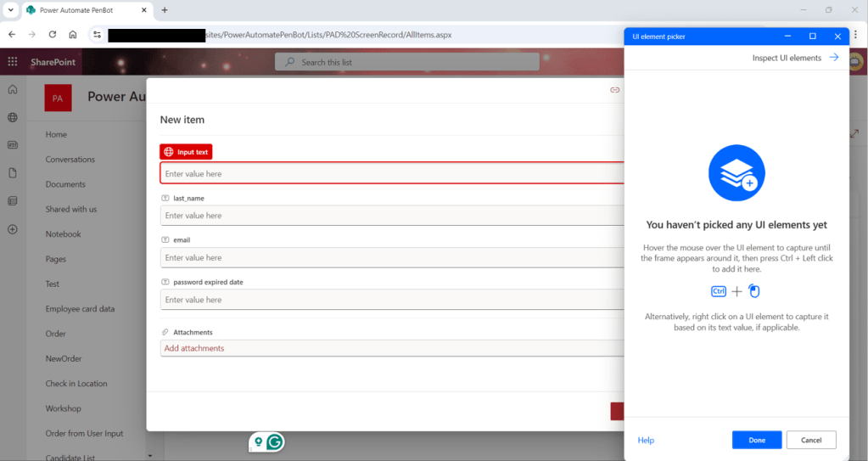Click the Help link in the UI element picker
This screenshot has height=461, width=868.
click(x=646, y=440)
